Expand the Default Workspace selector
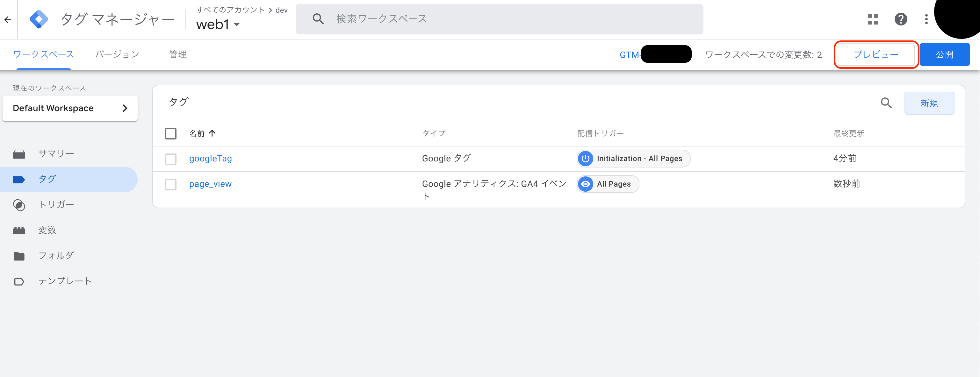This screenshot has height=377, width=980. point(70,108)
